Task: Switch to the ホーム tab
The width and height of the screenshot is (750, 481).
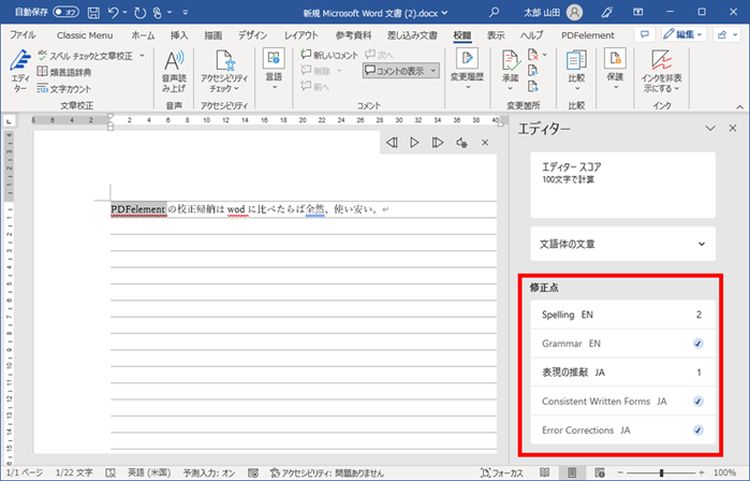Action: point(143,35)
